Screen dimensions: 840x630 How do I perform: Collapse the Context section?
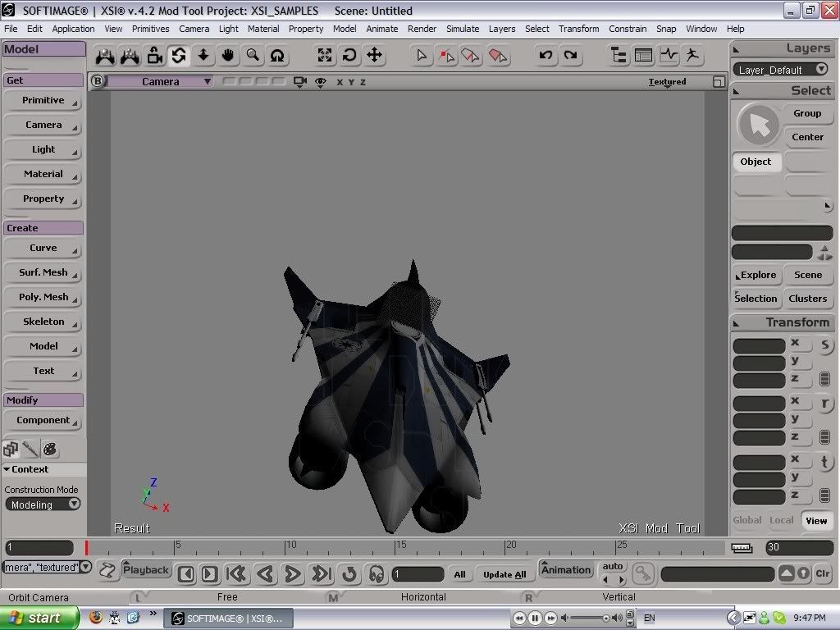click(x=25, y=469)
